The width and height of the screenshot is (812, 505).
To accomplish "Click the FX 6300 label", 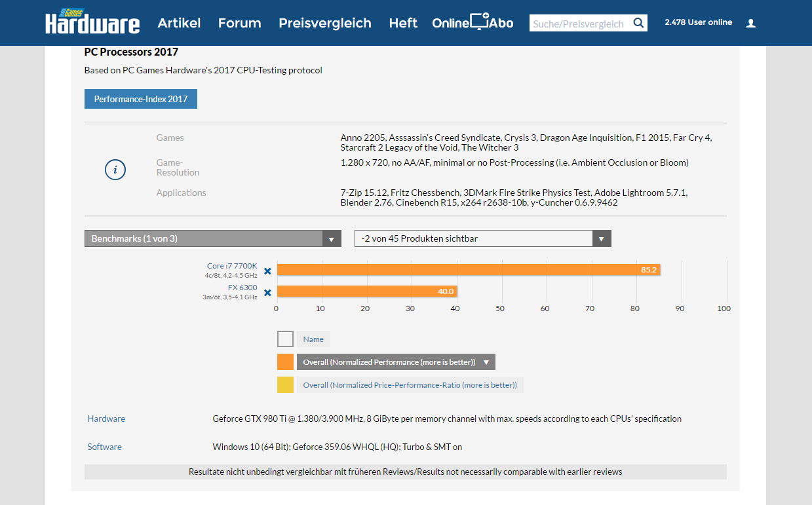I will (x=242, y=288).
